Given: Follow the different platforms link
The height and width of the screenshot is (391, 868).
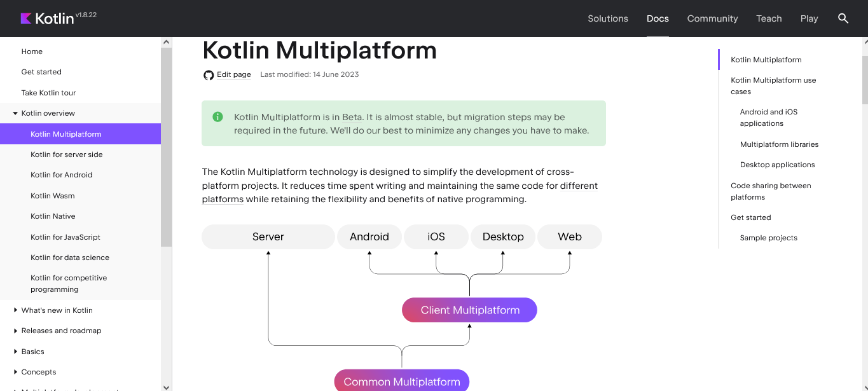Looking at the screenshot, I should (x=400, y=193).
